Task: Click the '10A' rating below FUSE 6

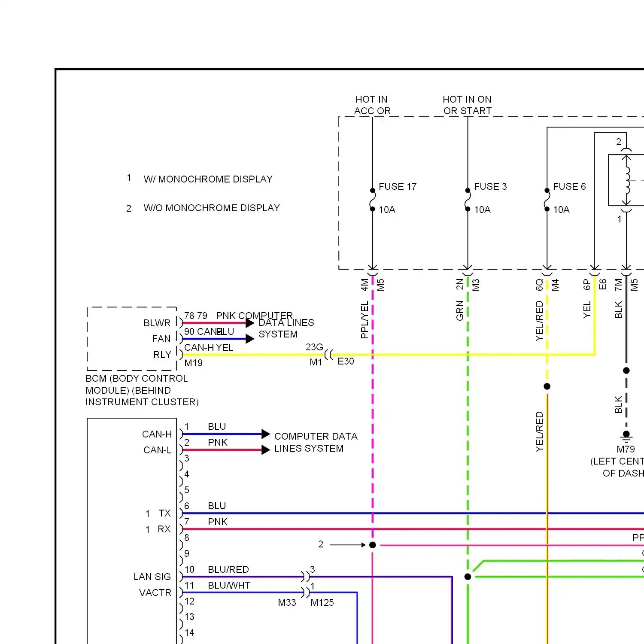Action: (x=561, y=210)
